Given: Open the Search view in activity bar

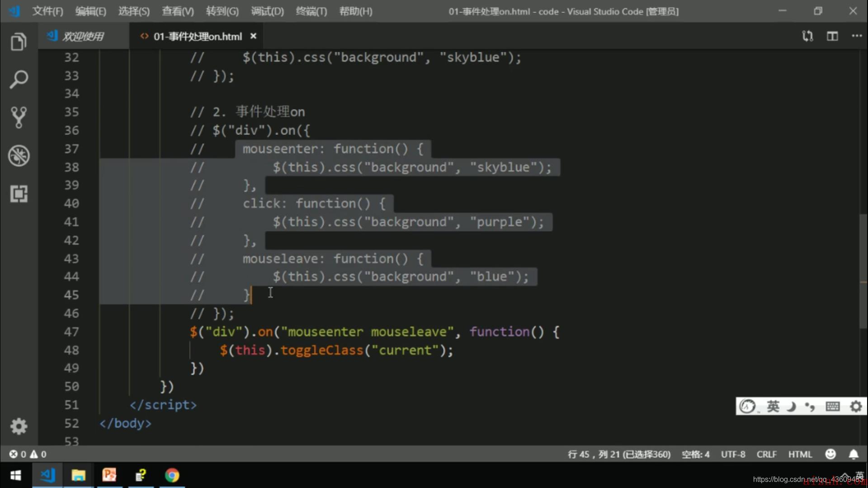Looking at the screenshot, I should (19, 80).
